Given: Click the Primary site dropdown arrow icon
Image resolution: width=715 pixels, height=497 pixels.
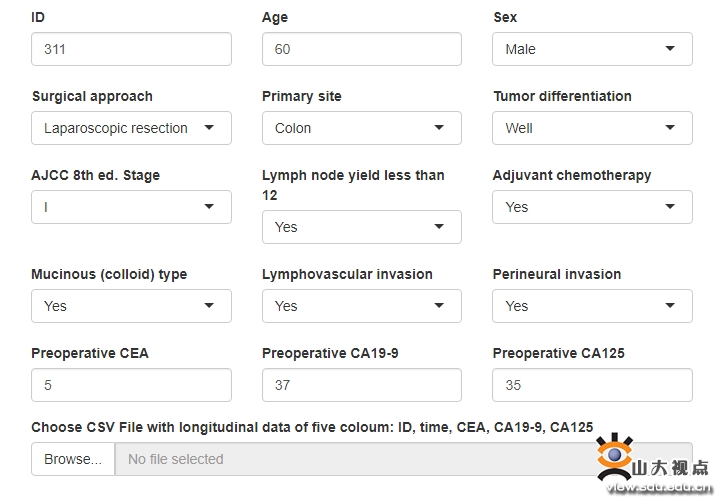Looking at the screenshot, I should (x=439, y=128).
